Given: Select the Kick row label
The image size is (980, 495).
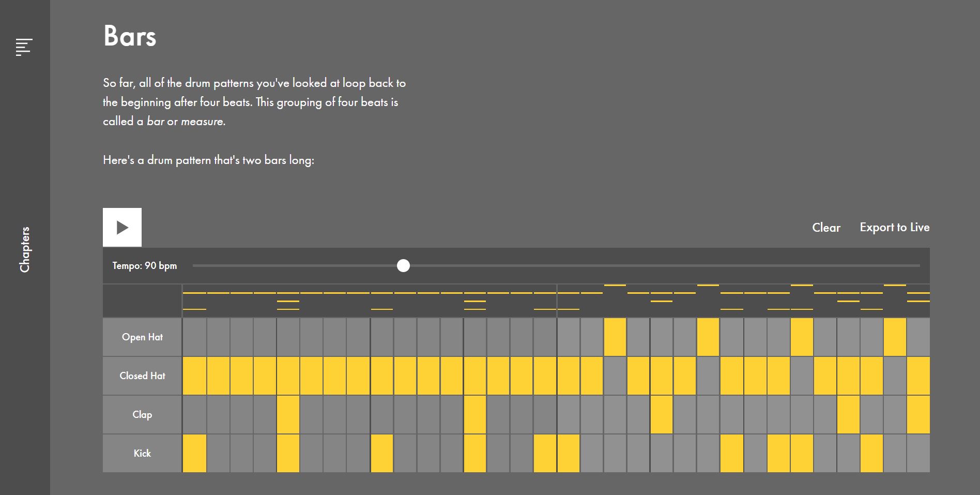Looking at the screenshot, I should 142,454.
